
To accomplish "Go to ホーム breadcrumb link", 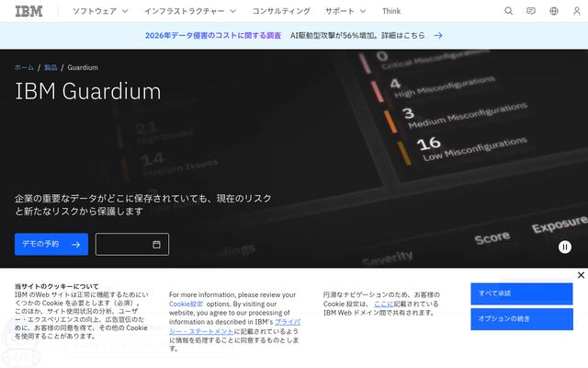I will point(24,67).
